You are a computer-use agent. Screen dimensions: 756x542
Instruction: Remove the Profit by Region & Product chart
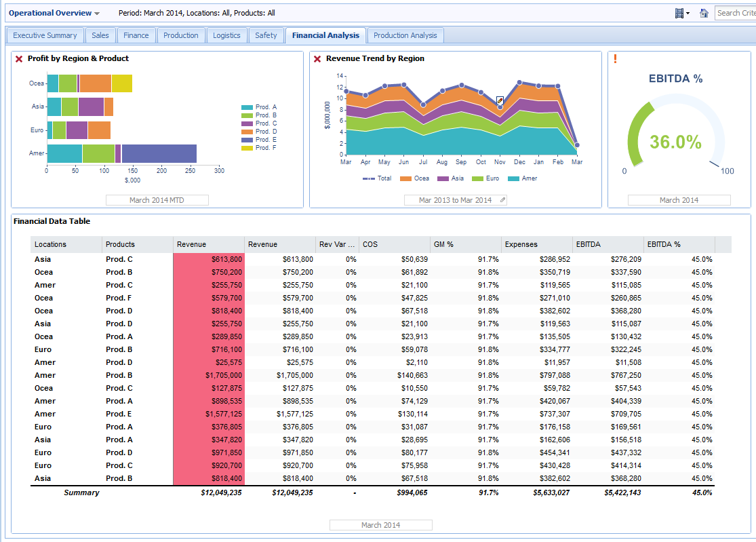[18, 58]
